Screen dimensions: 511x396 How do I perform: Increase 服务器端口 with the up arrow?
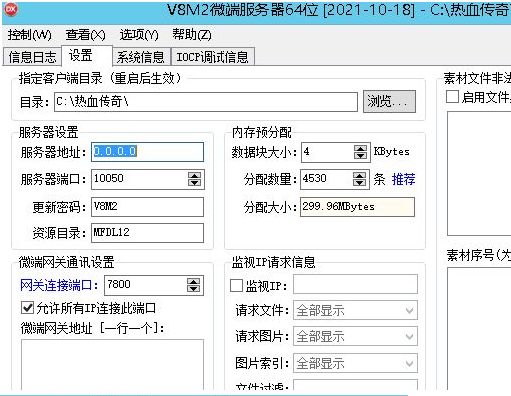point(194,175)
